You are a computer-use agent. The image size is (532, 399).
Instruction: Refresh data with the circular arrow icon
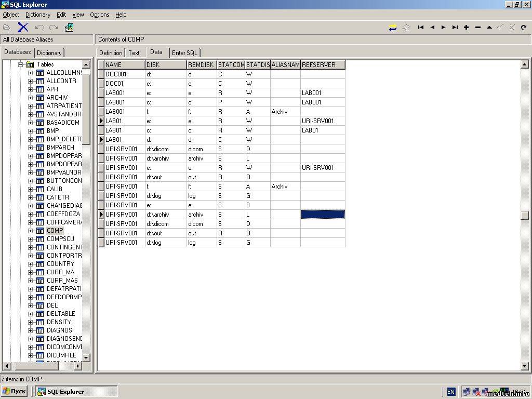(524, 28)
